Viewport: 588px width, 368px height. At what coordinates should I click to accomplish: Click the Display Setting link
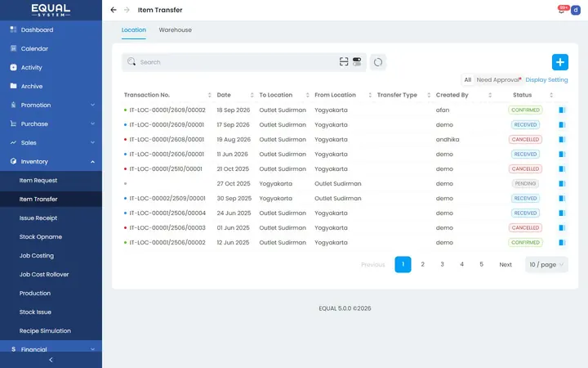click(x=546, y=79)
